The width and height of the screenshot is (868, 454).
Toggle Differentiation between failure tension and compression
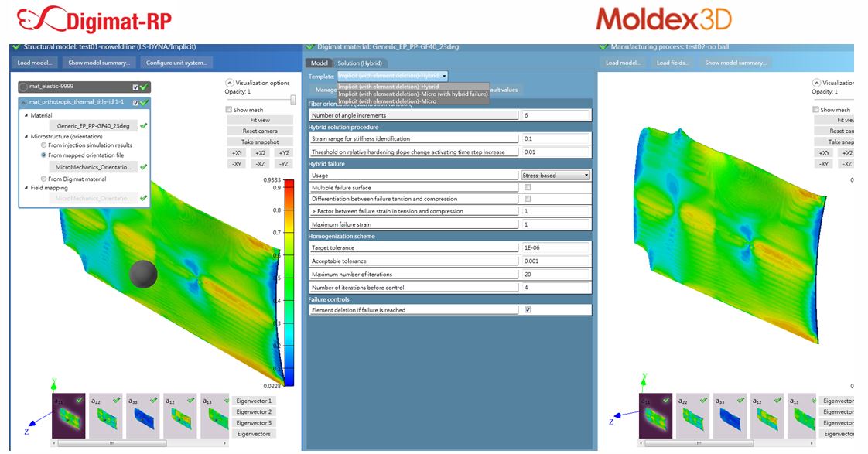tap(528, 199)
